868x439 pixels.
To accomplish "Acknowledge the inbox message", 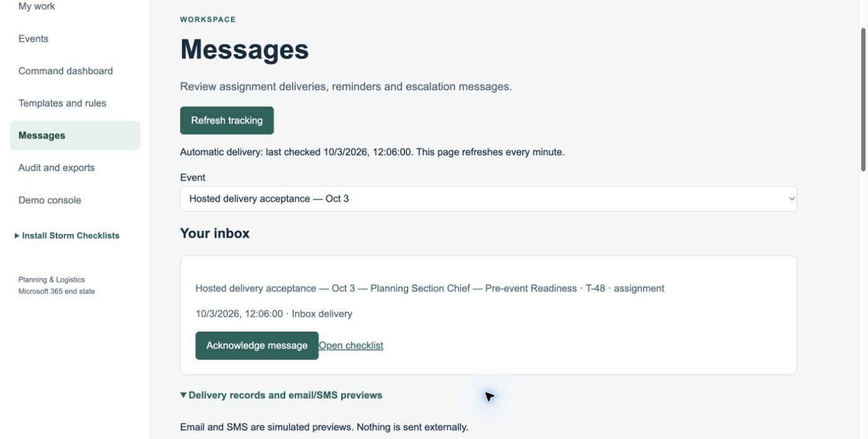I will (x=257, y=345).
